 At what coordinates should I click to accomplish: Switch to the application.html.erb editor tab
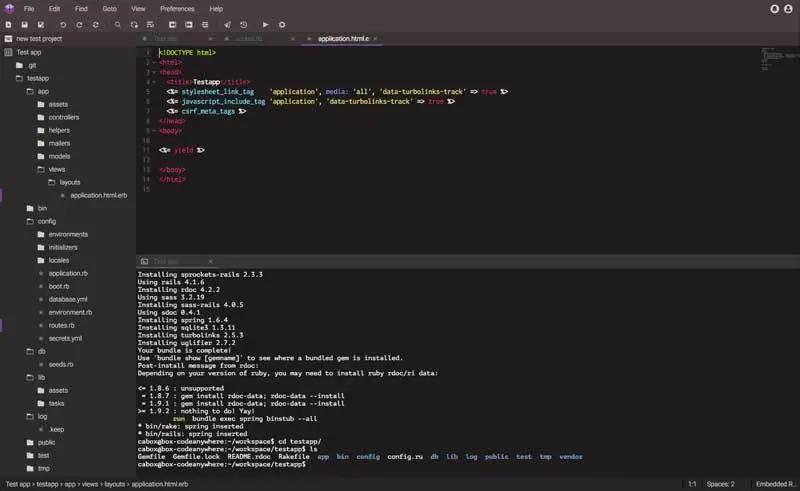coord(342,38)
